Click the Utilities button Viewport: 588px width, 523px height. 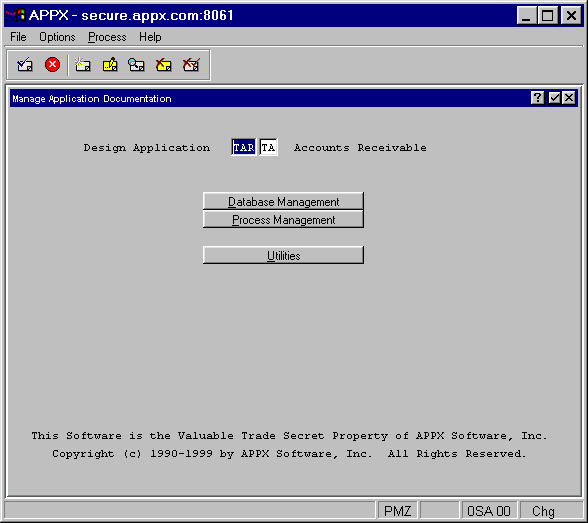[283, 255]
